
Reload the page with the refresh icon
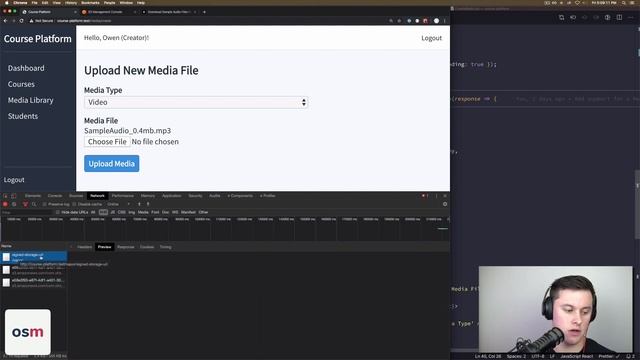pos(21,20)
